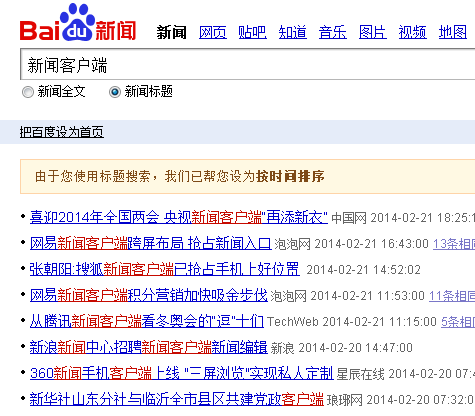
Task: Open headline 网易新闻客户端跨屏布局 抢占新闻入口
Action: pyautogui.click(x=151, y=243)
